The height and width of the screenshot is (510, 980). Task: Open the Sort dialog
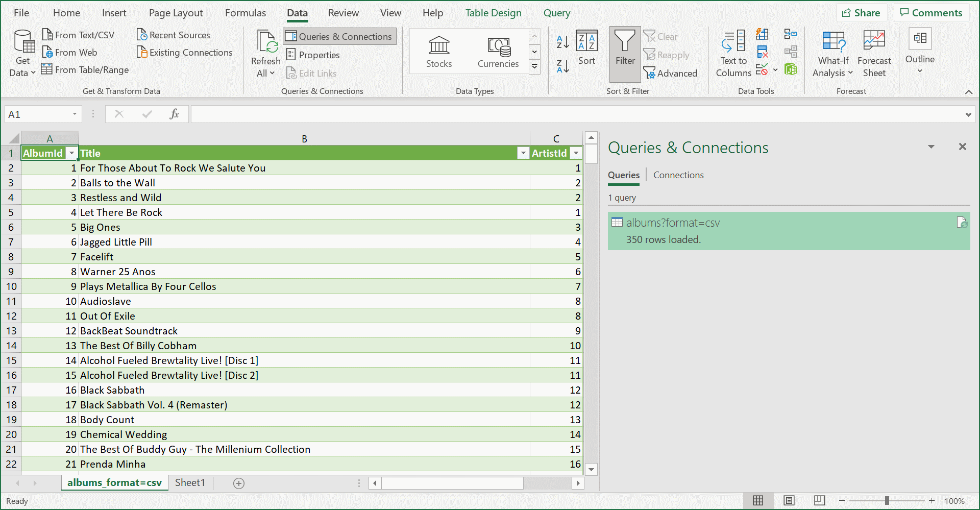[x=587, y=48]
